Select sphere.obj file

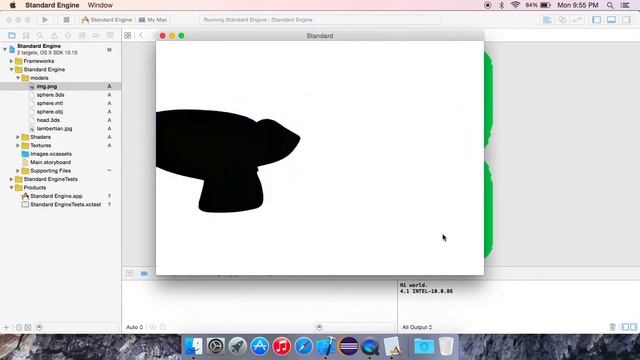(x=50, y=111)
